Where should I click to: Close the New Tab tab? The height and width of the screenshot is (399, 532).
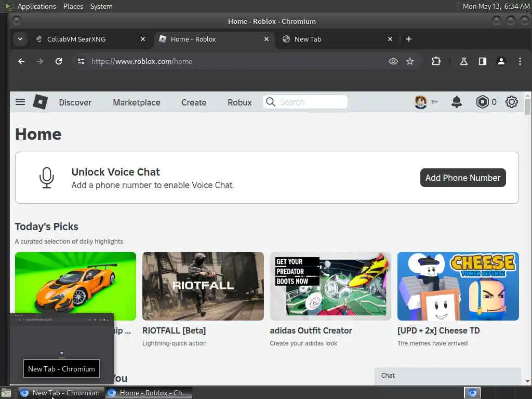point(390,39)
